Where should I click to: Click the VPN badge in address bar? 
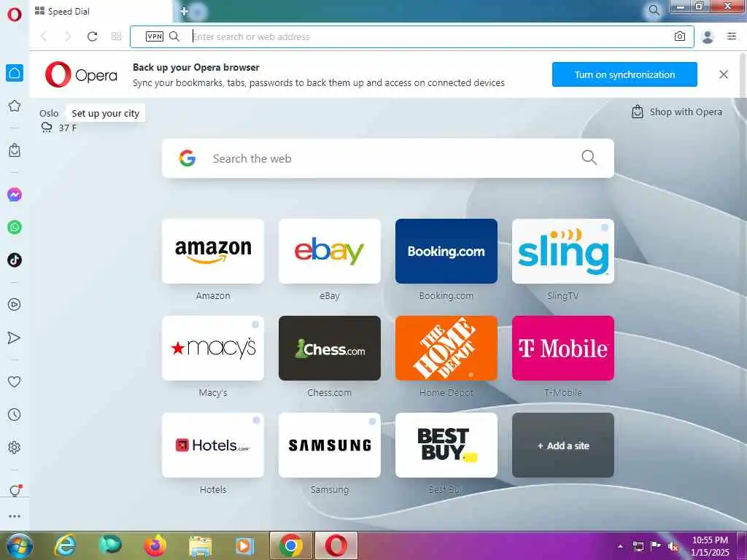155,36
